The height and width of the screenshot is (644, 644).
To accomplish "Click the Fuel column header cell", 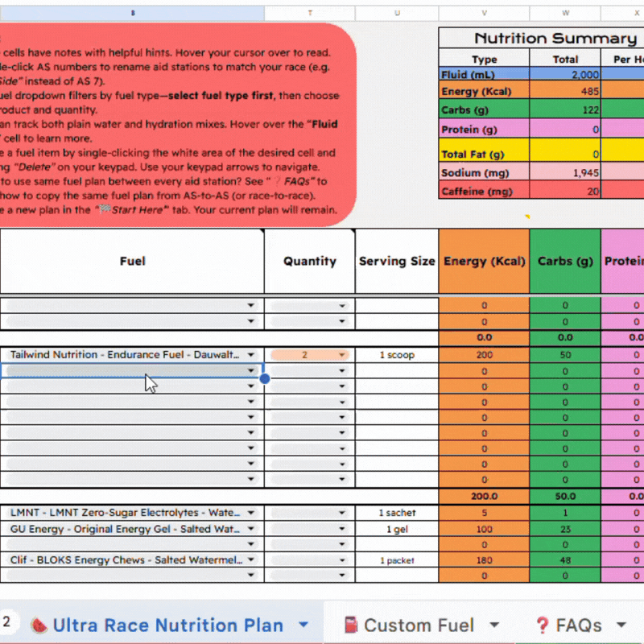I will (133, 261).
